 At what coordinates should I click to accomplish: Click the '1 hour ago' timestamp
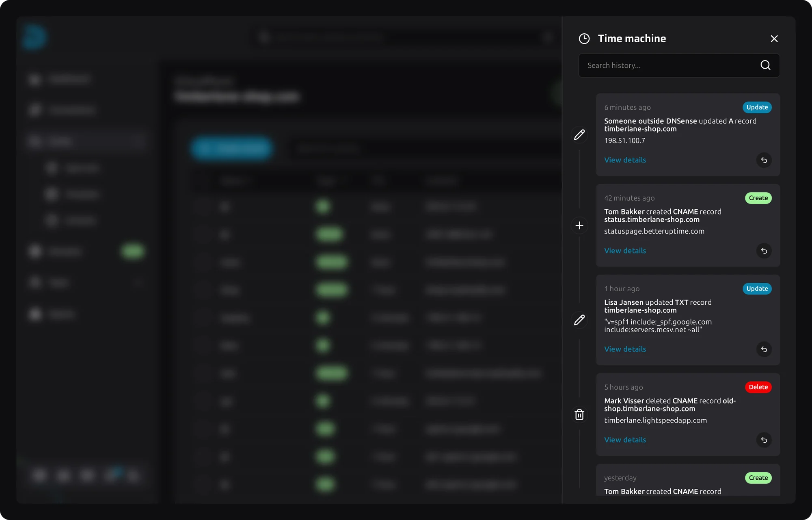click(x=622, y=288)
